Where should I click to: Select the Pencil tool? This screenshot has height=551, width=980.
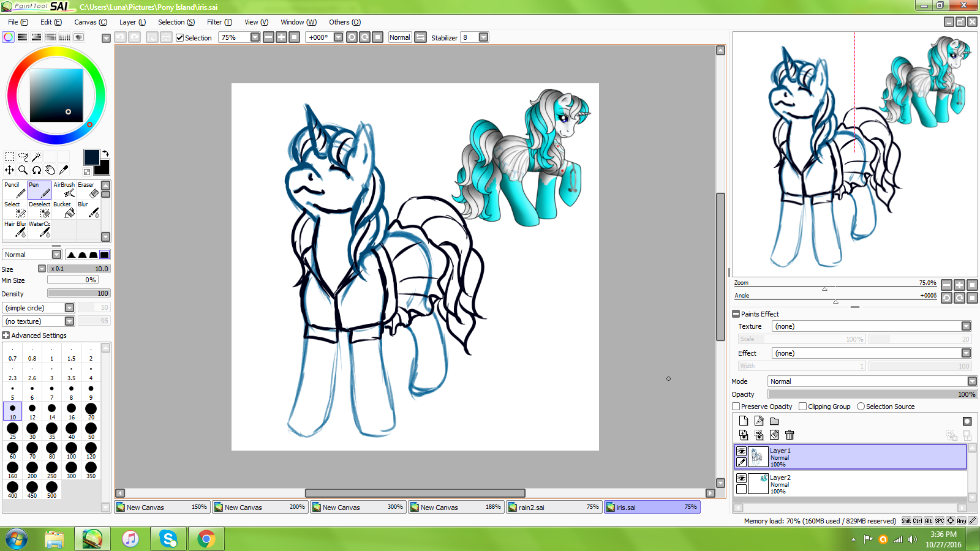coord(15,190)
